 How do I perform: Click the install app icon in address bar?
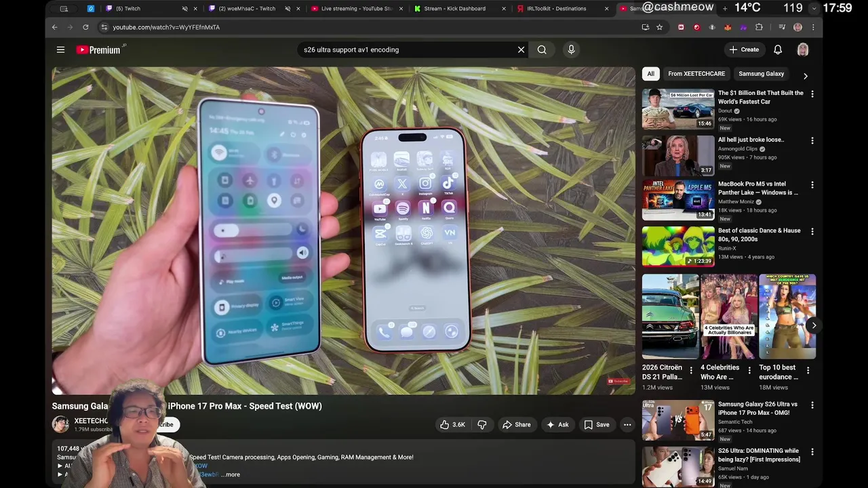click(645, 27)
